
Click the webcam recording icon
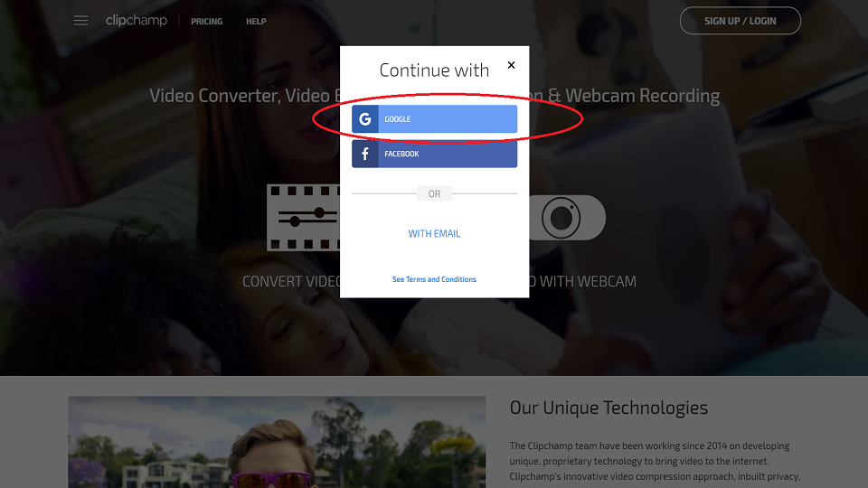567,218
